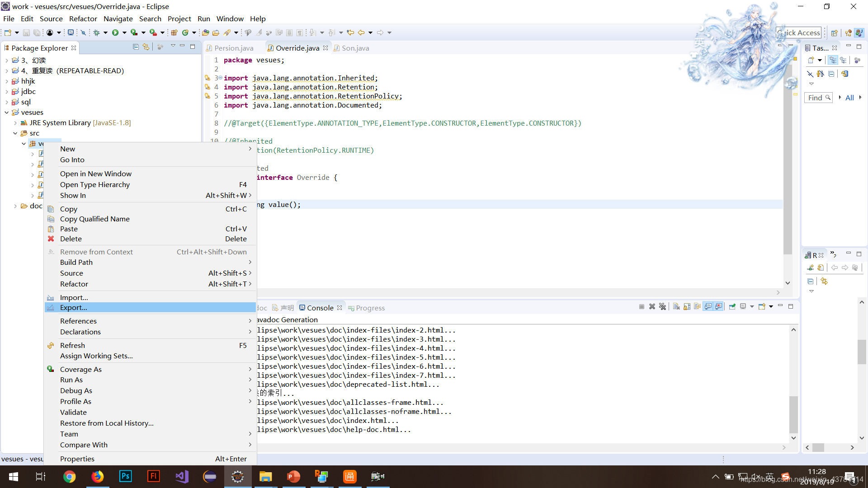Viewport: 868px width, 488px height.
Task: Click the Find button in Tasks panel
Action: click(818, 98)
